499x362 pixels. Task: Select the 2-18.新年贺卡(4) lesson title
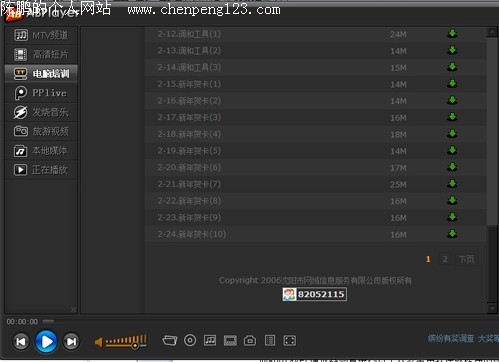click(x=189, y=134)
